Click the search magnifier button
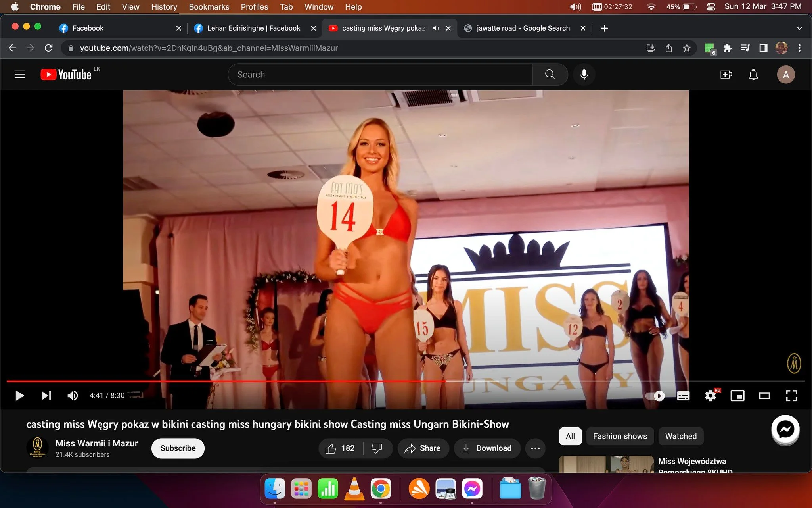The width and height of the screenshot is (812, 508). coord(550,74)
